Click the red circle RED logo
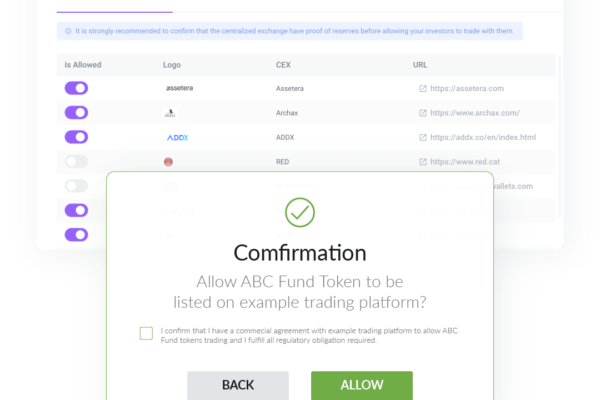600x400 pixels. pos(168,162)
